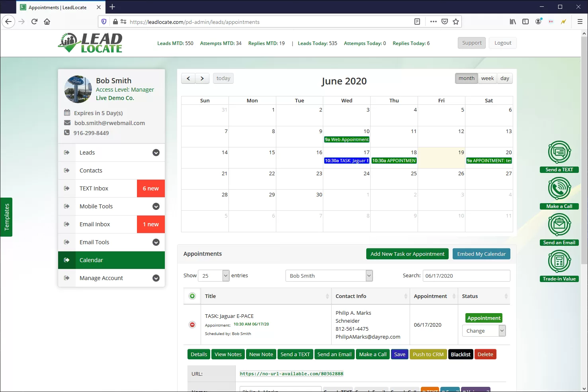
Task: Toggle the Firefox sidebar icon
Action: (525, 22)
